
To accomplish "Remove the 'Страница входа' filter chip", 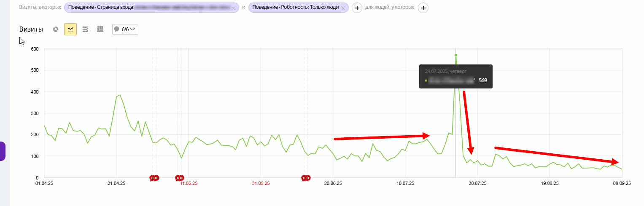I will pos(234,8).
